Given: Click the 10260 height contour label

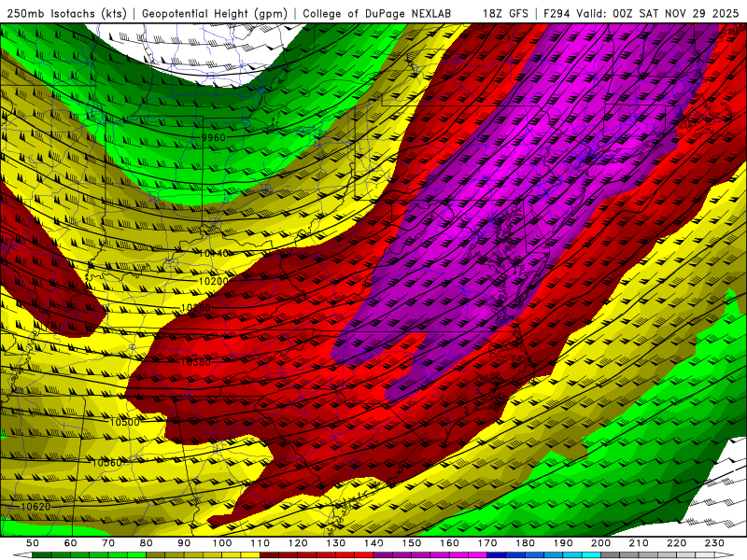Looking at the screenshot, I should 196,308.
